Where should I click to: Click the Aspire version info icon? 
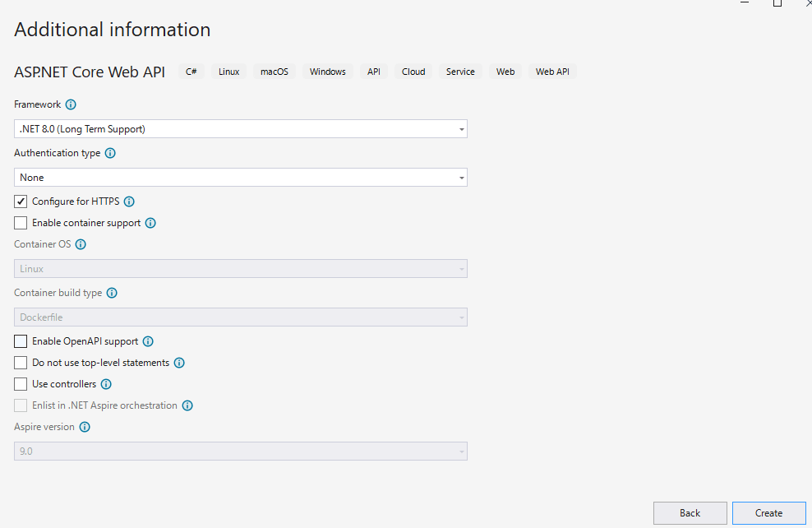(85, 427)
